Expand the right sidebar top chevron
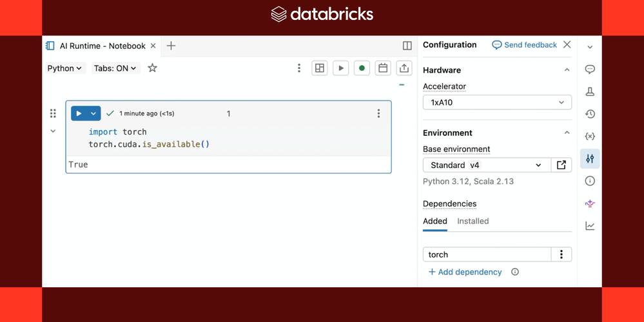Screen dimensions: 644x322 (590, 47)
